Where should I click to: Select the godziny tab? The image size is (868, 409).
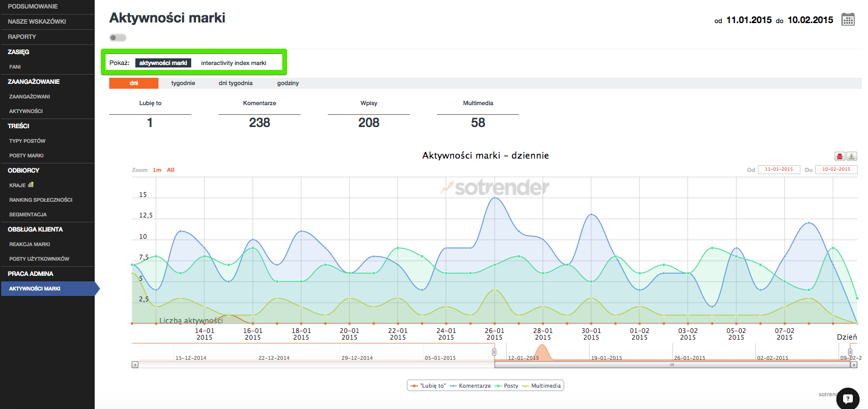(288, 83)
